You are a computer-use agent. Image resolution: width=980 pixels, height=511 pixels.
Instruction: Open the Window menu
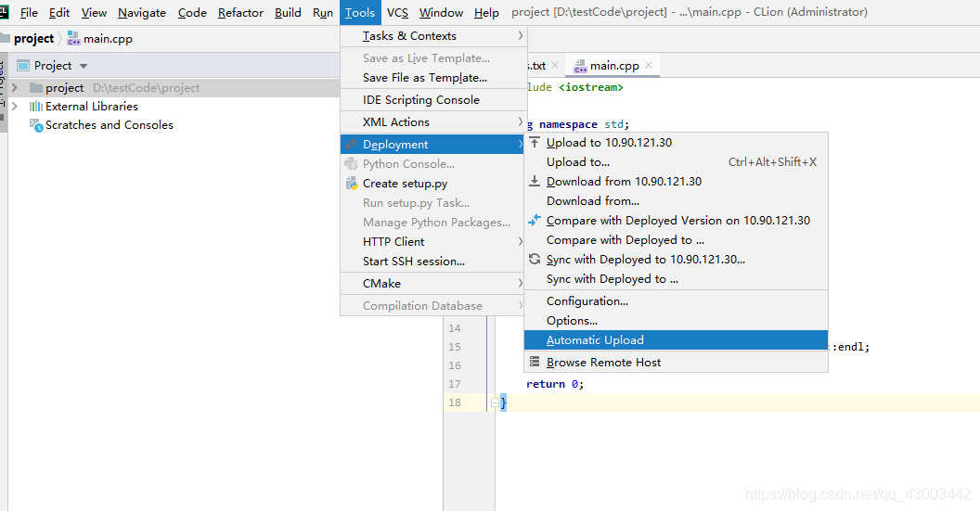(441, 12)
